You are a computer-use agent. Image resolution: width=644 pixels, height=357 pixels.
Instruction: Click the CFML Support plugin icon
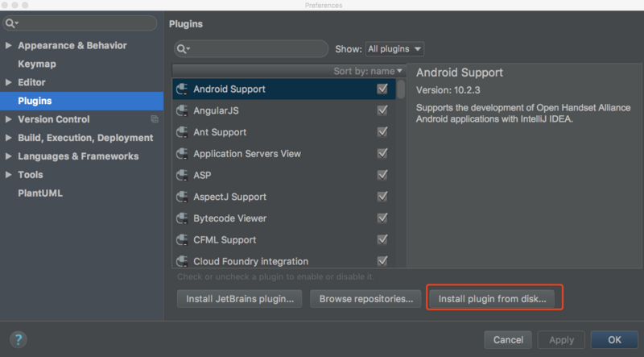coord(182,239)
